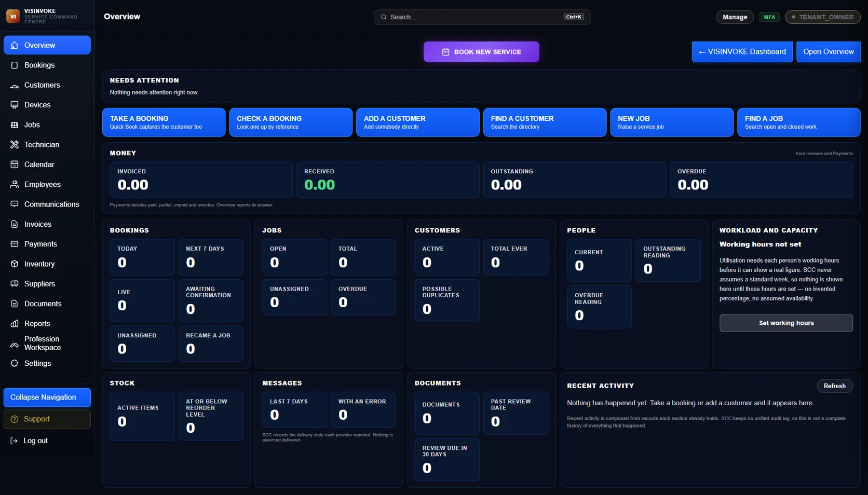Click Set working hours button

coord(786,323)
